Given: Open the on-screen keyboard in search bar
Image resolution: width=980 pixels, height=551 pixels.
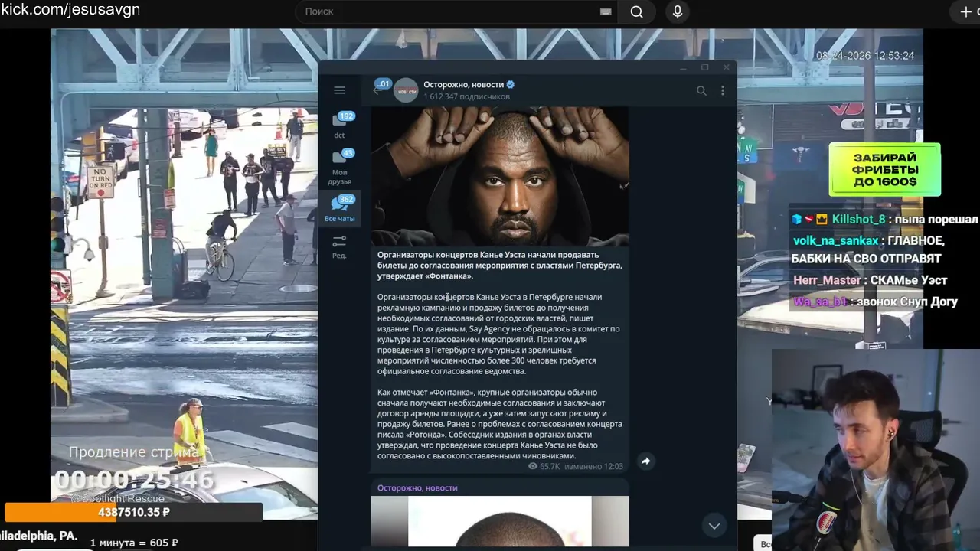Looking at the screenshot, I should (606, 11).
